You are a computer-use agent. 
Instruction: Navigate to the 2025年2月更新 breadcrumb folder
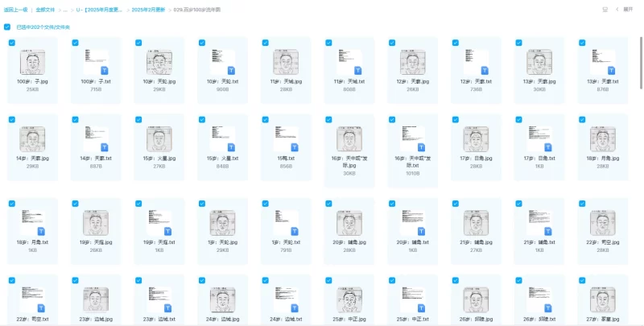coord(148,10)
